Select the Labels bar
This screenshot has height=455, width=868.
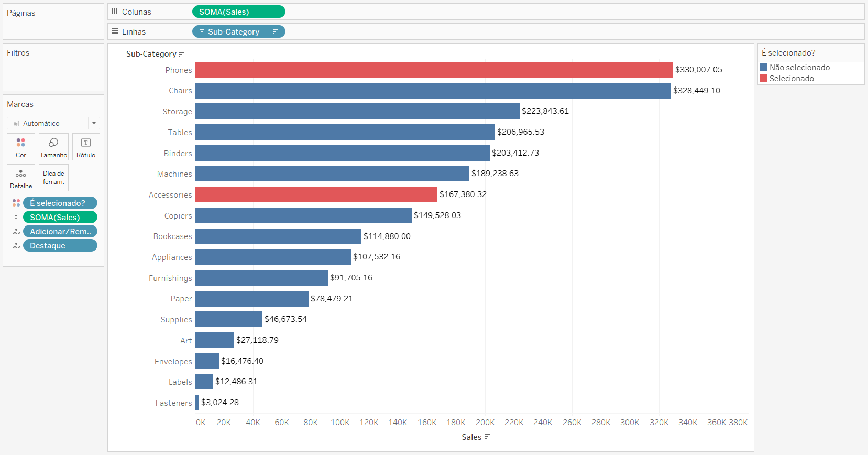coord(204,382)
